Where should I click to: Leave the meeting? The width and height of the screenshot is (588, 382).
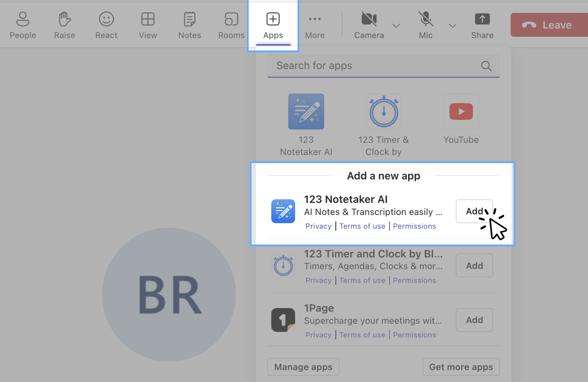[549, 25]
